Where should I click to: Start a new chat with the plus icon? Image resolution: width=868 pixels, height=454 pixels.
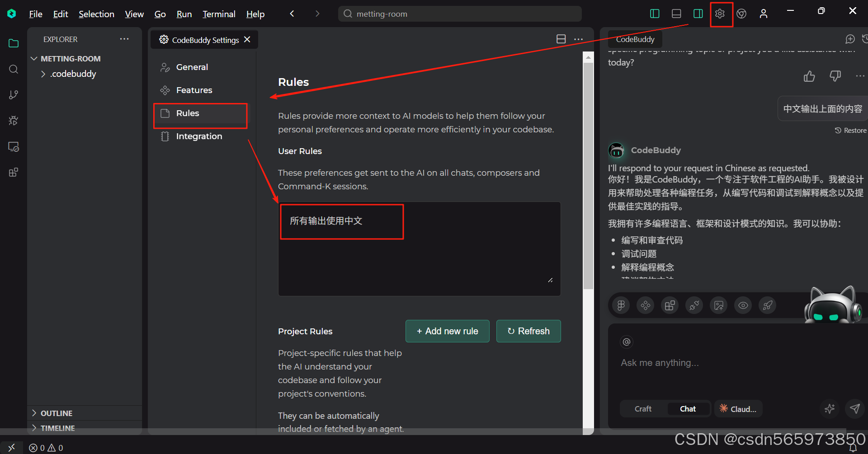pos(850,39)
